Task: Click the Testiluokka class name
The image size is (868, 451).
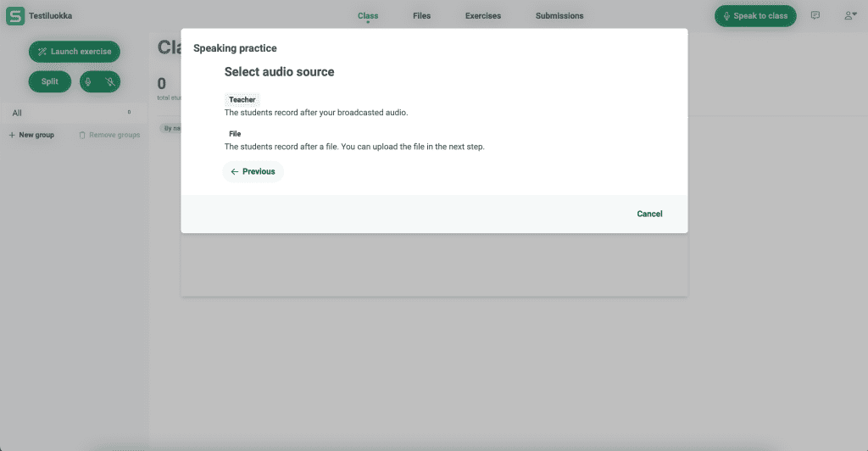Action: pos(50,15)
